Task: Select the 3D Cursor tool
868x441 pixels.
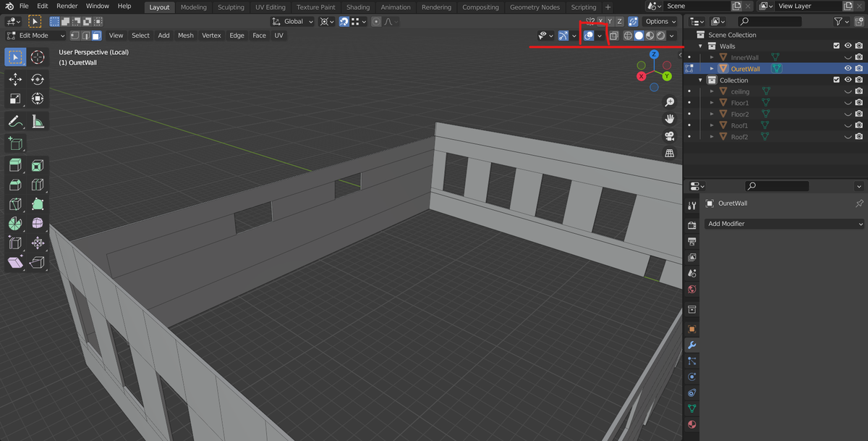Action: [x=38, y=57]
